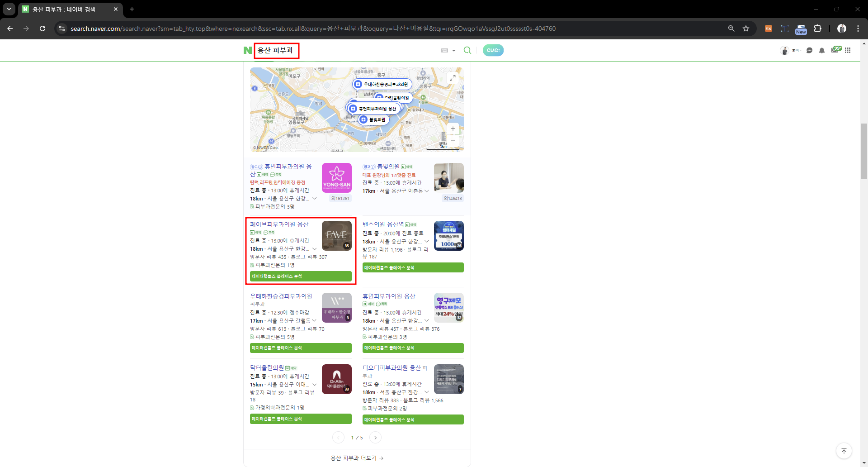Open 우태하한승경피부과의원 listing title
Viewport: 868px width, 467px height.
[x=281, y=296]
